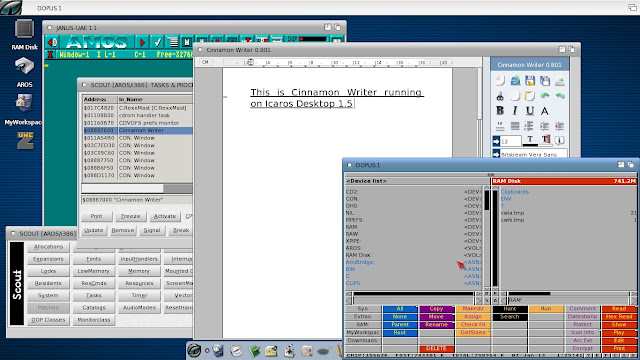The image size is (640, 360).
Task: Select cwla.tmp file in DOpus RAM Disk pane
Action: click(513, 213)
